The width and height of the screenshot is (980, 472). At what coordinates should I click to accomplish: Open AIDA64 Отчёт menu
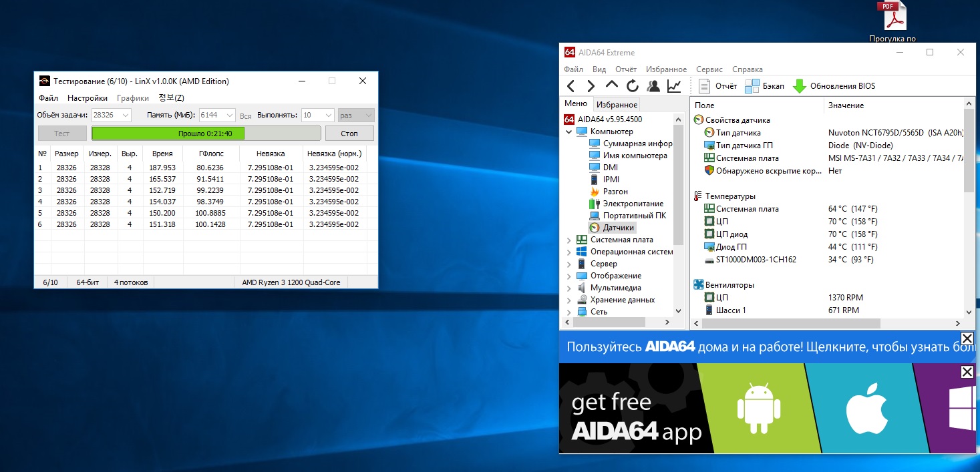626,69
